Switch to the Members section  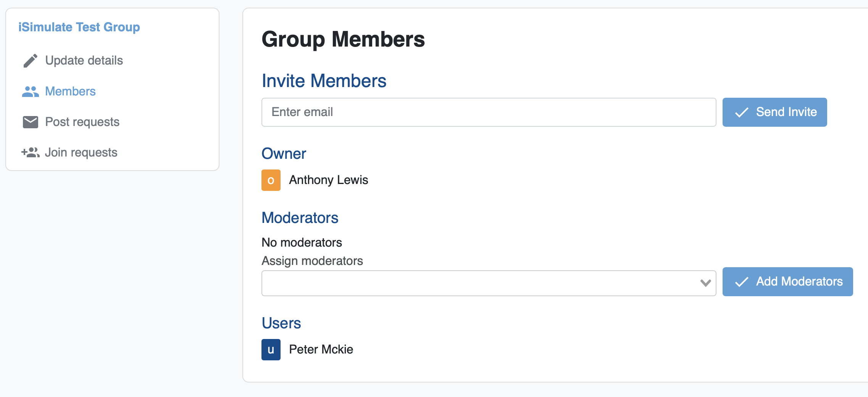[x=70, y=91]
